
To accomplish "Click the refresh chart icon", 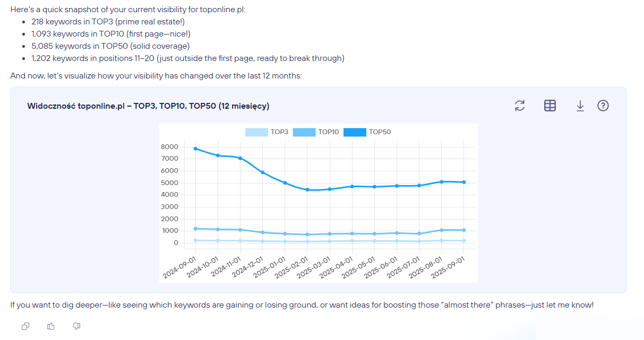I will [520, 106].
